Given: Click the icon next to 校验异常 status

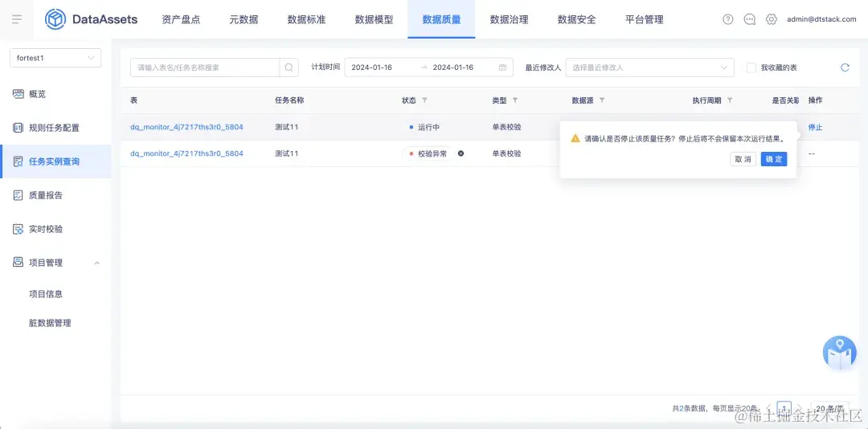Looking at the screenshot, I should point(461,153).
